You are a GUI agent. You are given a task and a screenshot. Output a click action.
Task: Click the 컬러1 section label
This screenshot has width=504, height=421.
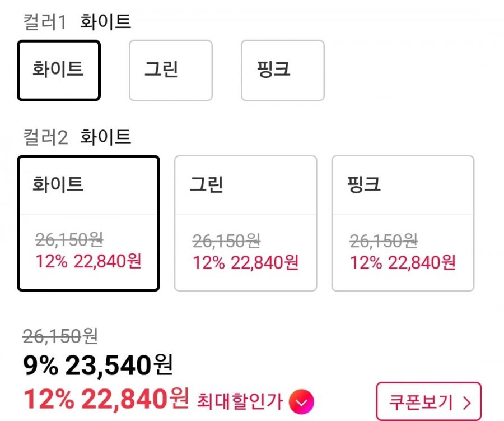click(x=45, y=22)
